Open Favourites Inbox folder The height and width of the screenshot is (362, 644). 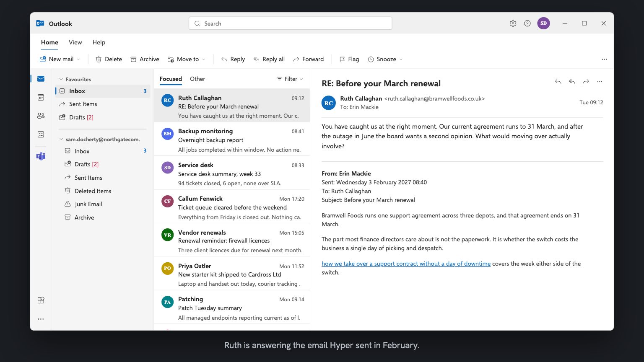103,91
